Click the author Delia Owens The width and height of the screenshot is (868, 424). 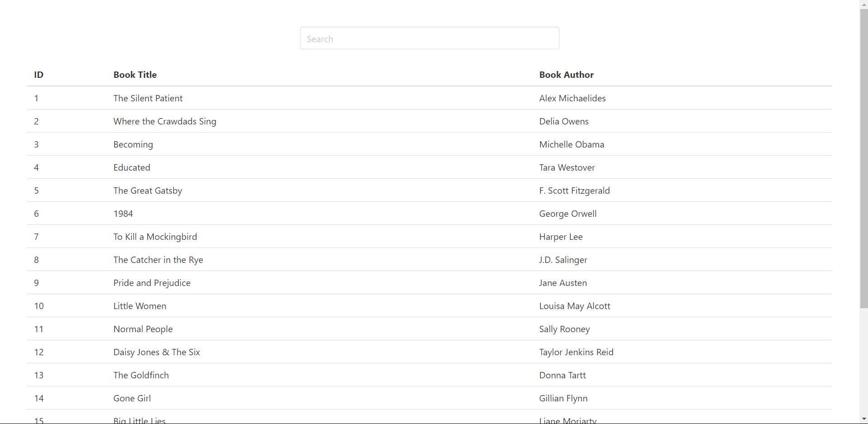564,121
